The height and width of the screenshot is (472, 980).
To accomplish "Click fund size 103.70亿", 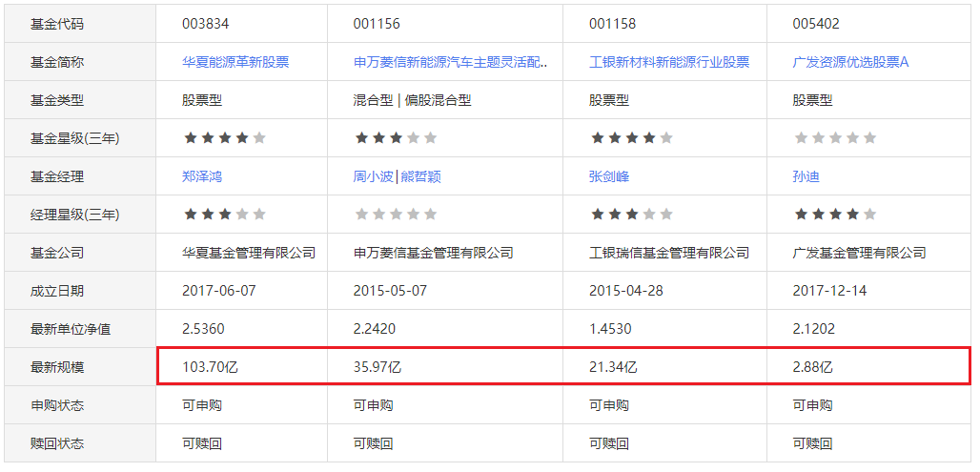I will tap(210, 367).
